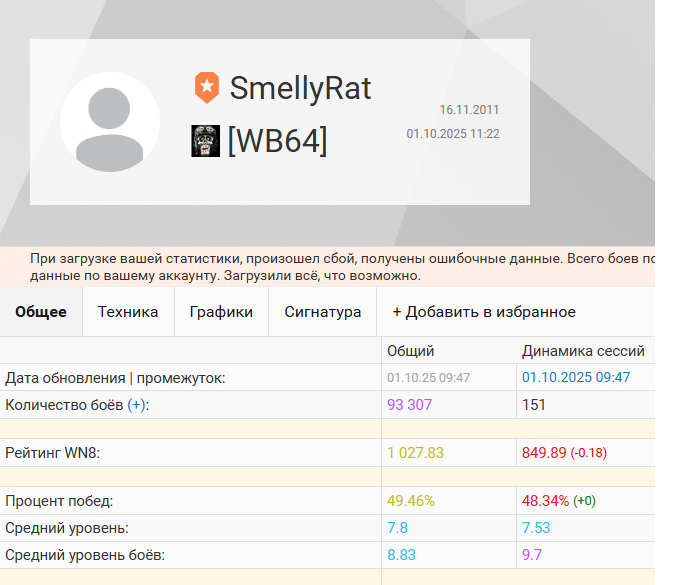The height and width of the screenshot is (585, 683).
Task: Click the Динамика сессий column header
Action: pyautogui.click(x=583, y=351)
